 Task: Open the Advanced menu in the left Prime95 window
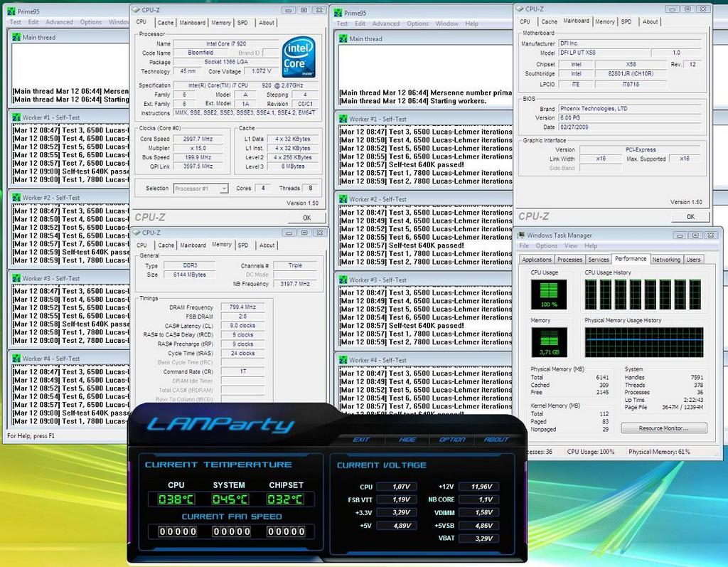tap(60, 22)
